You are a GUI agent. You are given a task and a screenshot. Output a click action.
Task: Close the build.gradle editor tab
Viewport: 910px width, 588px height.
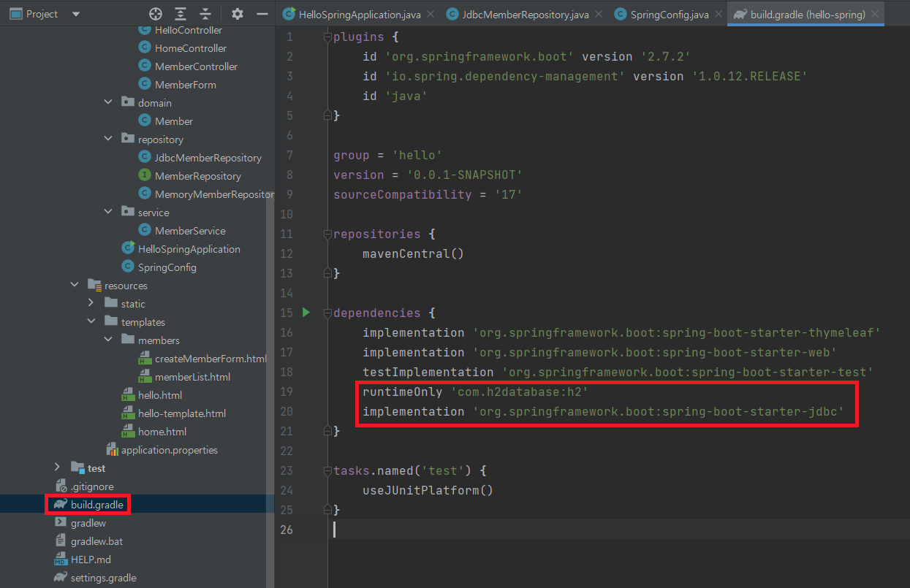pos(873,15)
